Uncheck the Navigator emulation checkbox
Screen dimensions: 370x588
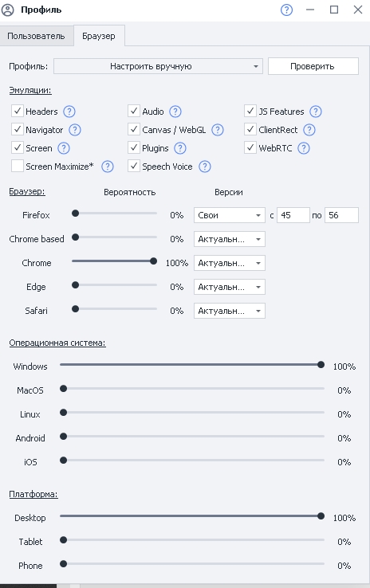pyautogui.click(x=18, y=129)
